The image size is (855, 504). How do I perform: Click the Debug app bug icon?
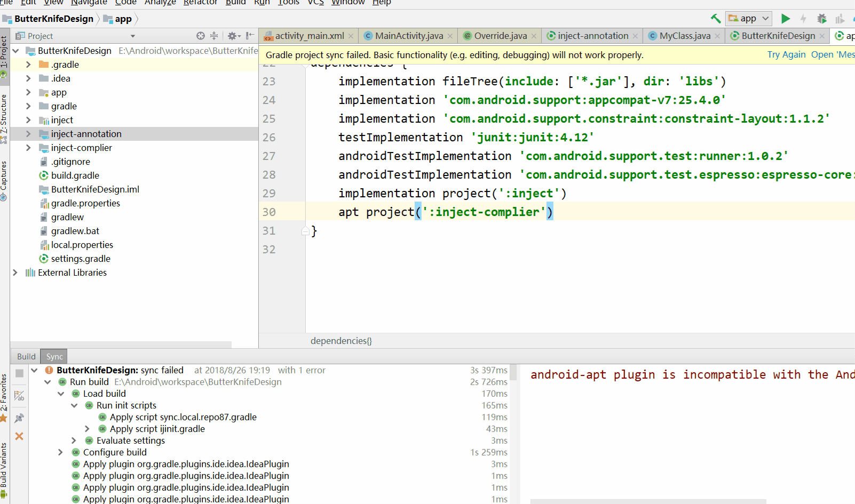point(822,19)
